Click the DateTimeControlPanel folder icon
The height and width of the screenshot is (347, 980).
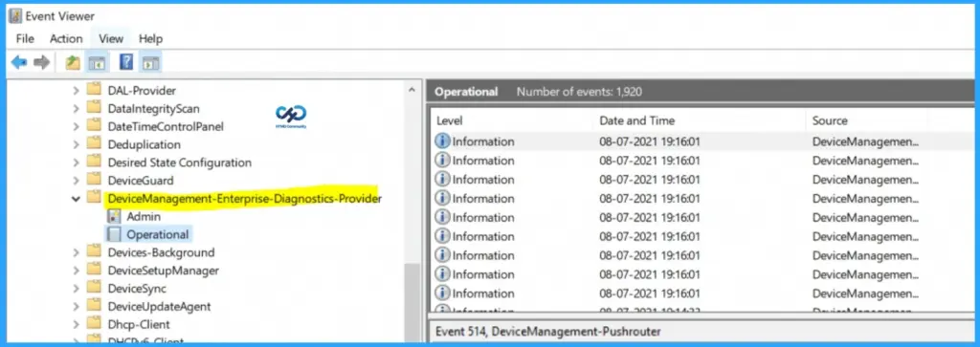94,126
